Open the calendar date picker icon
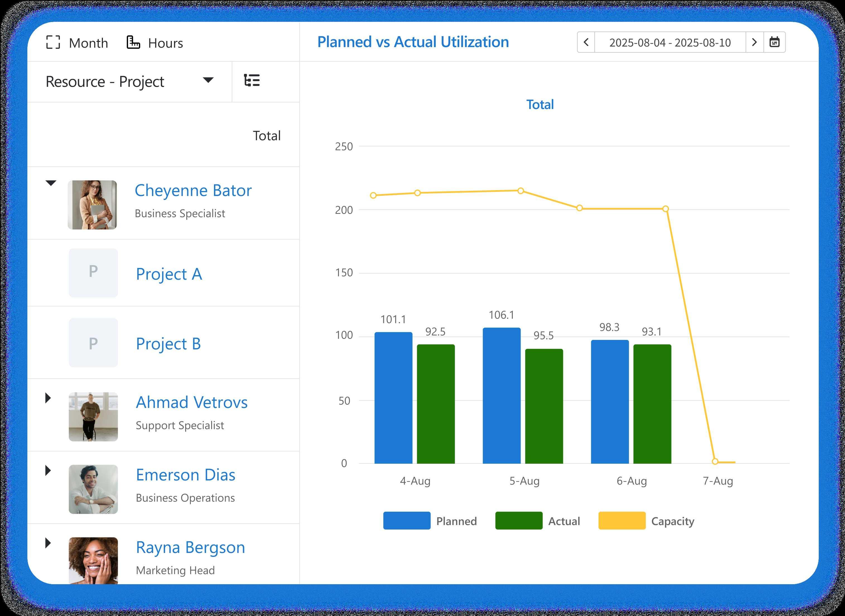The image size is (845, 616). click(774, 42)
